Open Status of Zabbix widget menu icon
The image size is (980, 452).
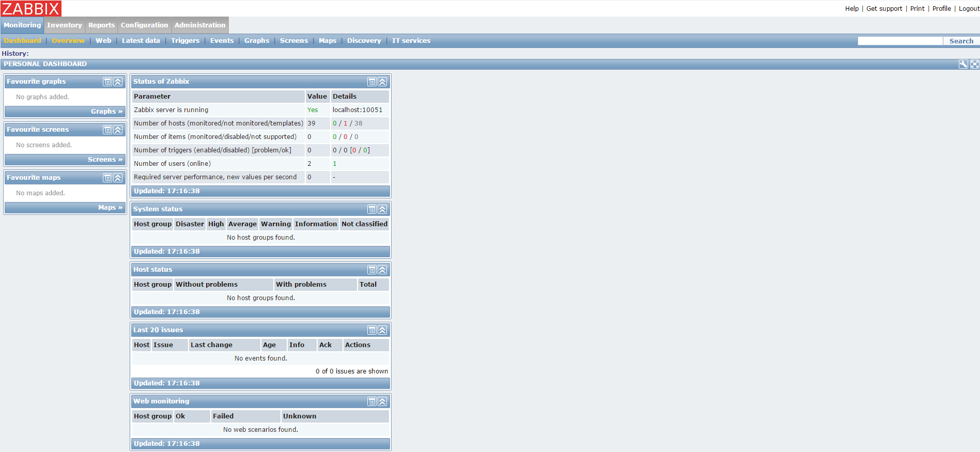[x=372, y=82]
